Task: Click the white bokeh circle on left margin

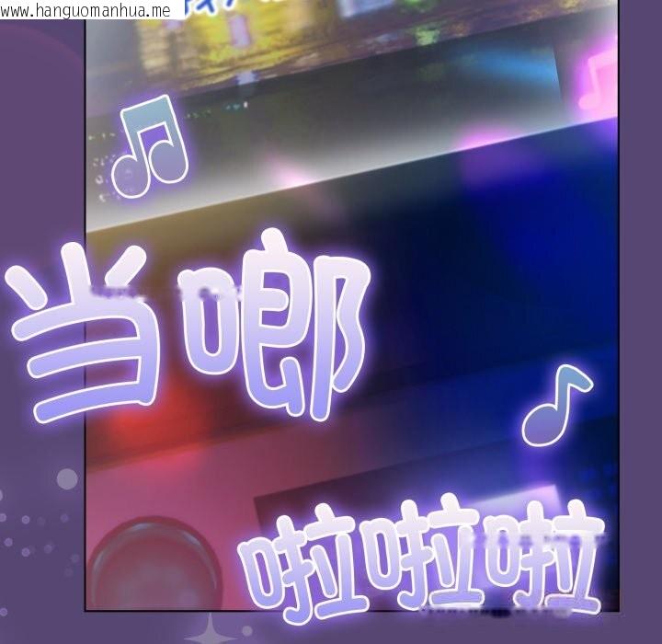Action: (66, 478)
